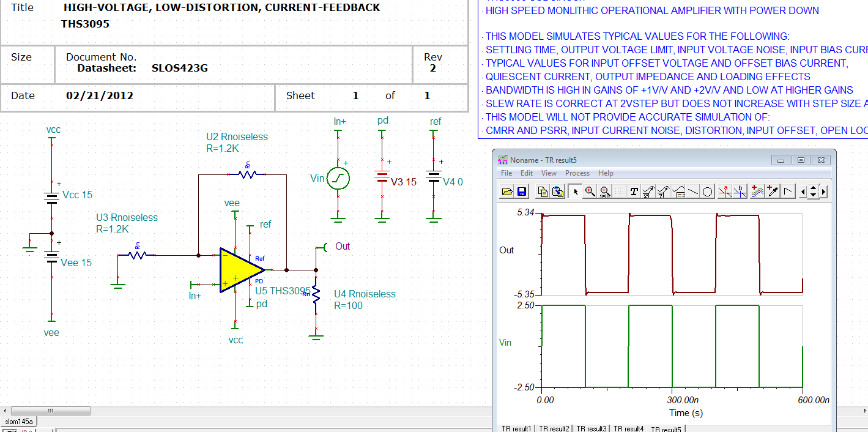The height and width of the screenshot is (432, 868).
Task: Open the Edit menu in result window
Action: click(x=527, y=173)
